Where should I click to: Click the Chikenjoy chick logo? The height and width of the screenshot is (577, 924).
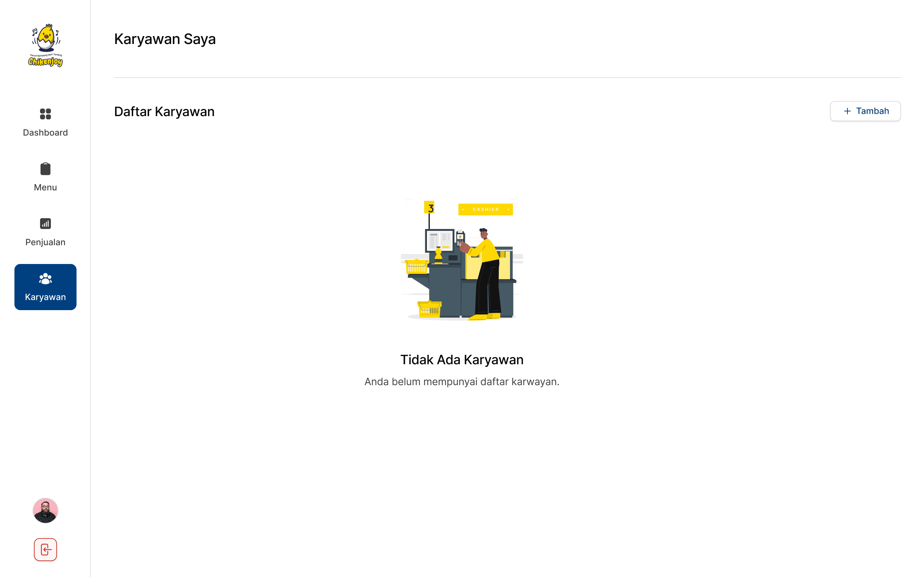pos(45,45)
